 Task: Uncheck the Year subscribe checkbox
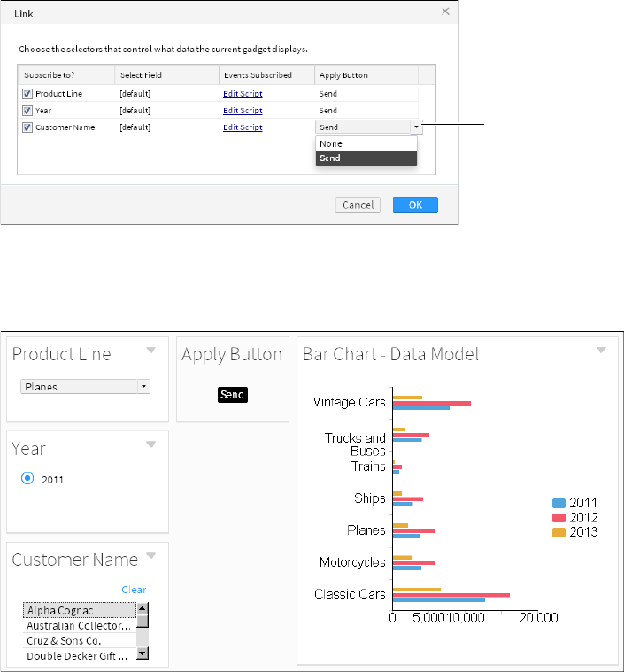coord(27,111)
